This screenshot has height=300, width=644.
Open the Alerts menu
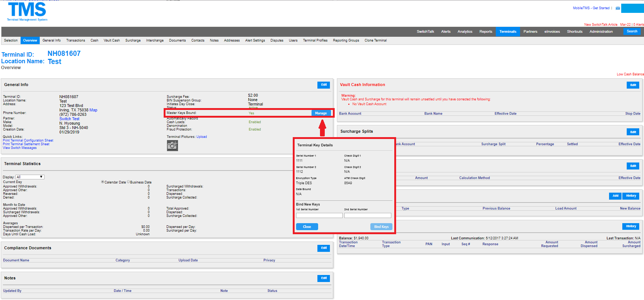tap(446, 32)
